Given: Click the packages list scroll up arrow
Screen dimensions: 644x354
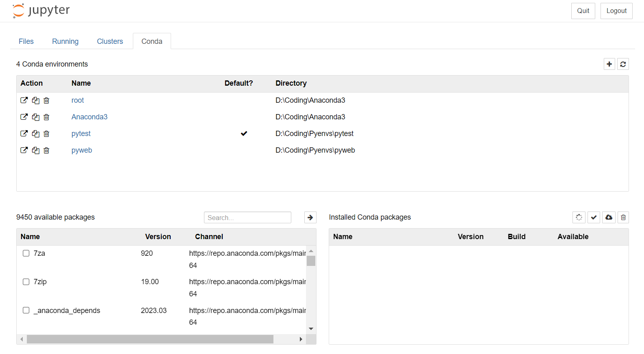Looking at the screenshot, I should 311,251.
